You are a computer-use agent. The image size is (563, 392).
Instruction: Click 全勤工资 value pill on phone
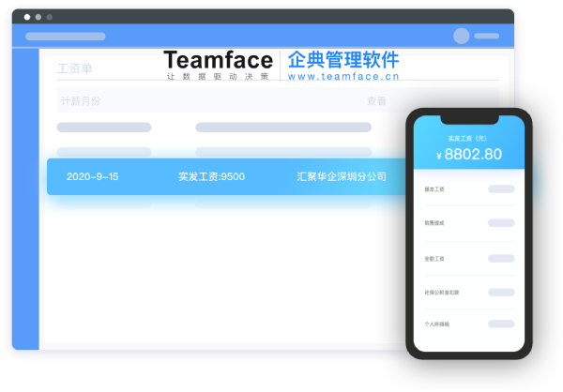coord(500,258)
